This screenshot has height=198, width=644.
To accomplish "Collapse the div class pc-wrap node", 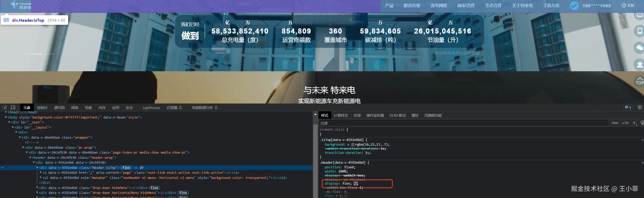I will click(23, 148).
